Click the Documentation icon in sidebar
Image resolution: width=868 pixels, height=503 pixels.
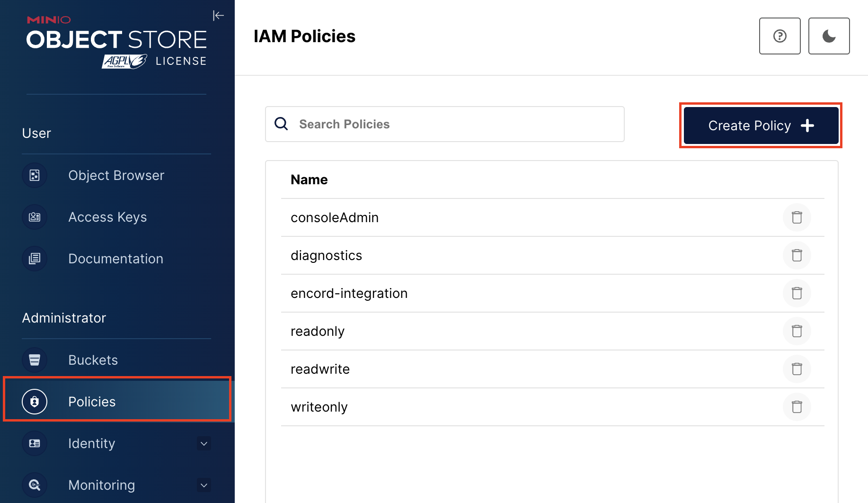[x=35, y=259]
